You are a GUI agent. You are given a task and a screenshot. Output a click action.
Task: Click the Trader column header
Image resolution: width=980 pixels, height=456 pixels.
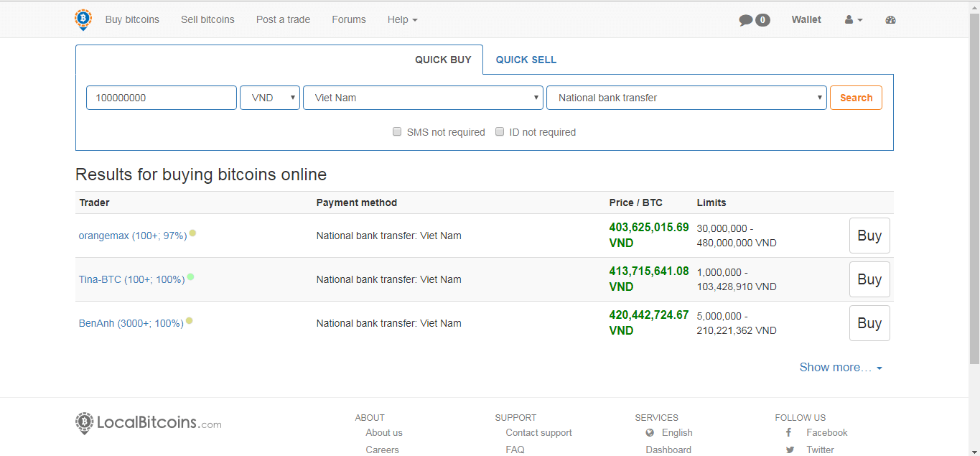94,203
